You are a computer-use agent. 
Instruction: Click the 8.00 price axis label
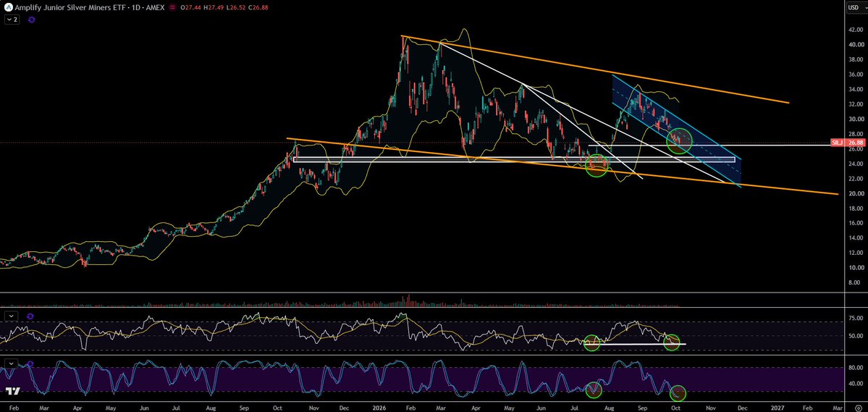click(x=856, y=282)
